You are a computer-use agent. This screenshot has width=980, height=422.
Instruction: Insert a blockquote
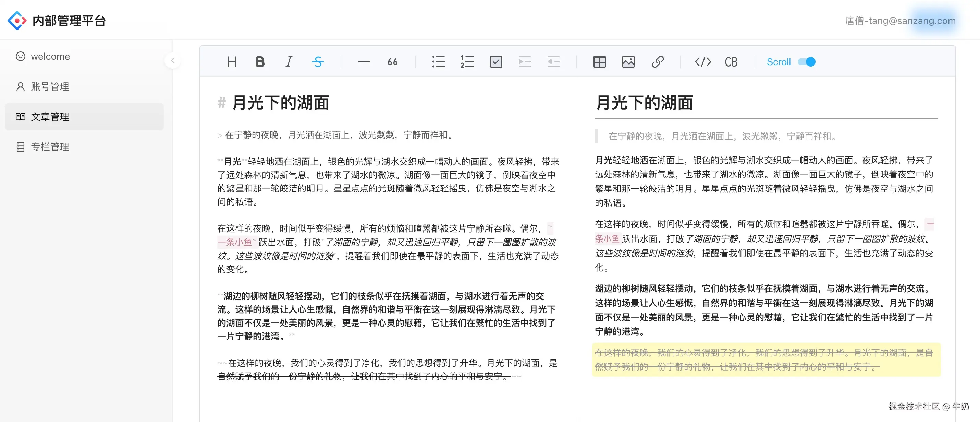(x=392, y=62)
